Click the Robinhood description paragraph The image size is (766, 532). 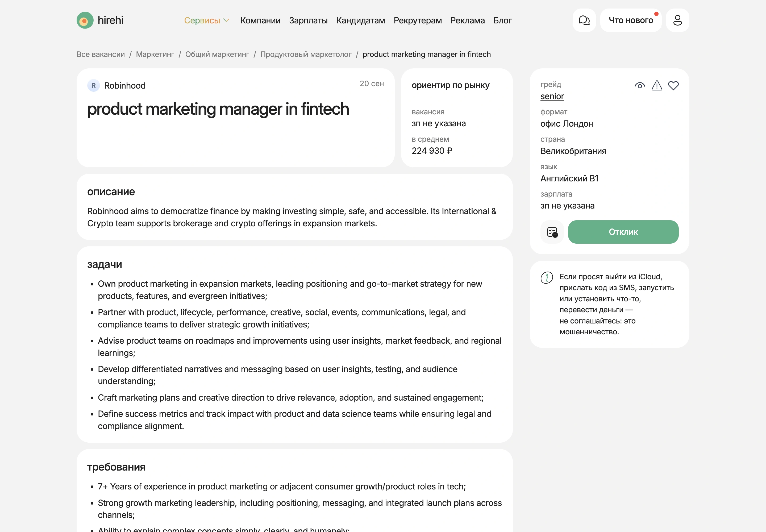point(292,217)
